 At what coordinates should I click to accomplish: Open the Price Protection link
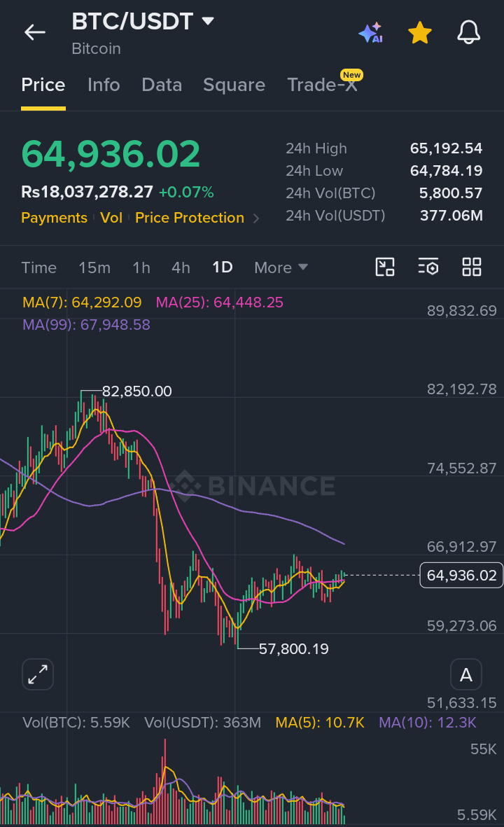point(190,218)
